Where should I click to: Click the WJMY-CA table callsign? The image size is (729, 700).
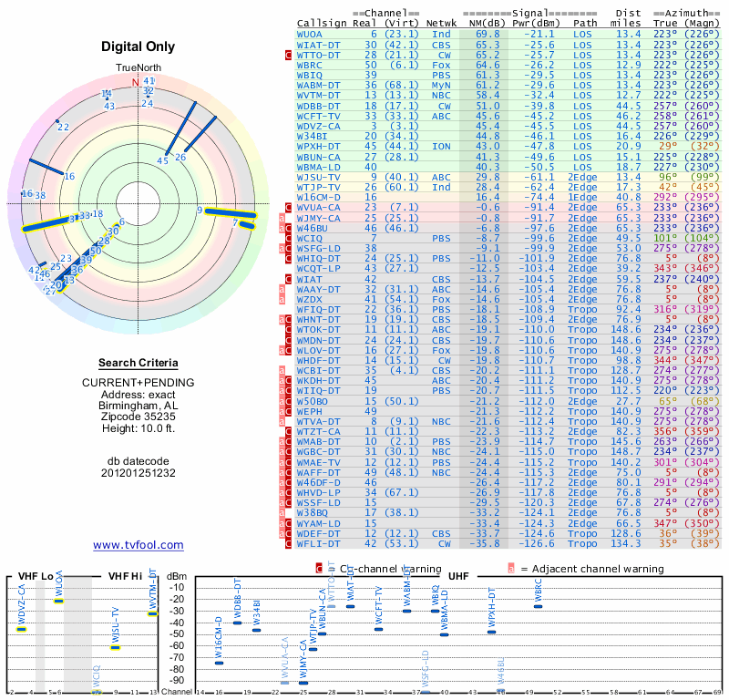click(x=318, y=218)
